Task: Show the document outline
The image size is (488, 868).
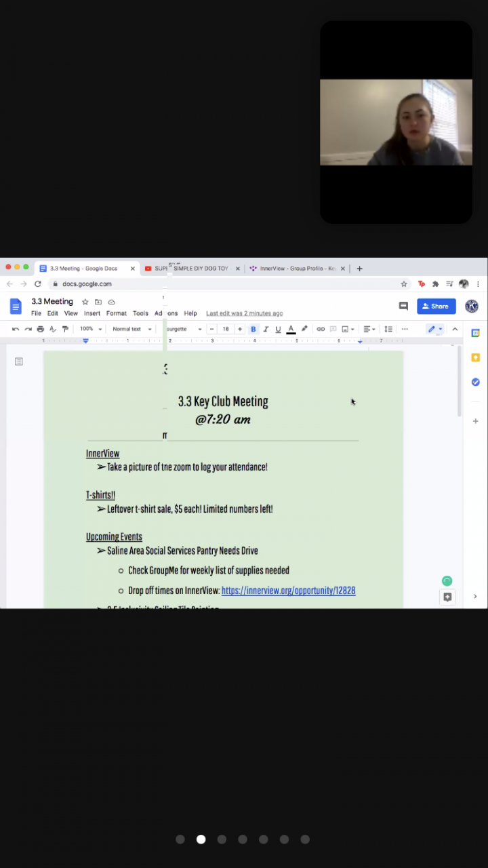Action: 19,361
